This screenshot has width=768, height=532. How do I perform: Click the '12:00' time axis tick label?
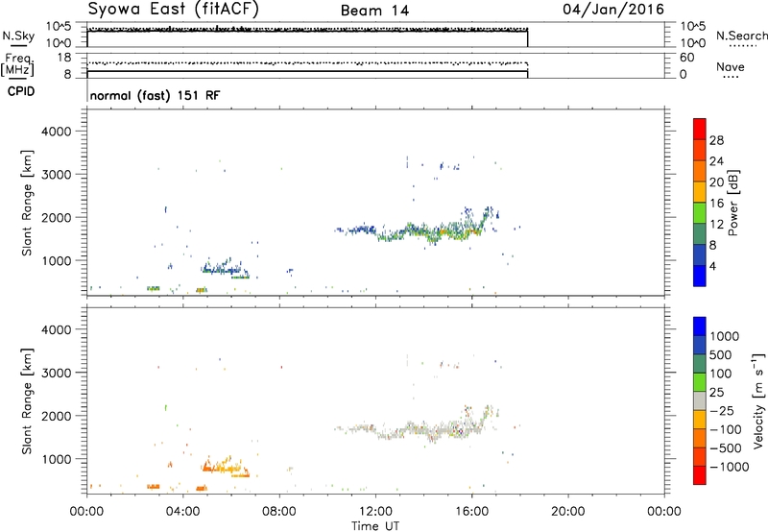click(x=375, y=512)
